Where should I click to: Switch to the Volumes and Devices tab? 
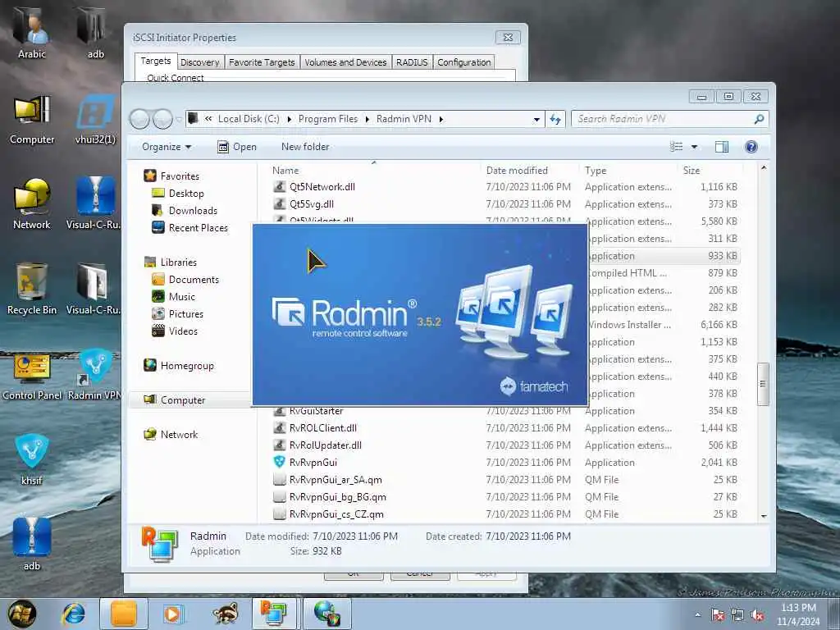[345, 62]
